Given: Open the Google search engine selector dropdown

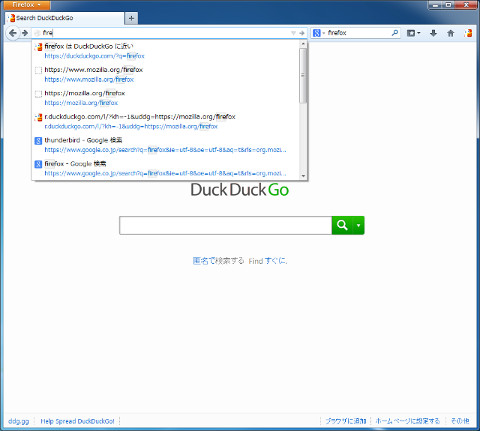Looking at the screenshot, I should [319, 33].
